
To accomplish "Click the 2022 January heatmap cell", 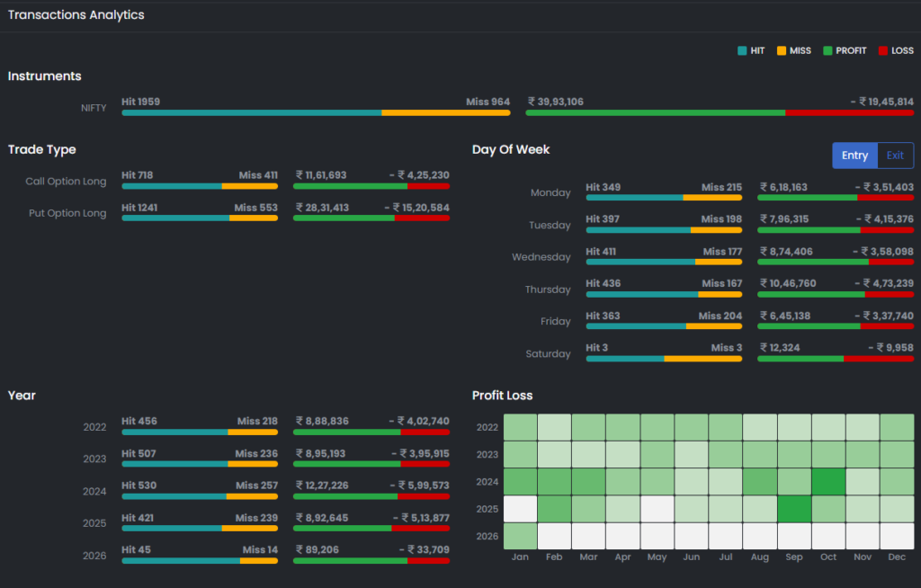I will pos(520,427).
